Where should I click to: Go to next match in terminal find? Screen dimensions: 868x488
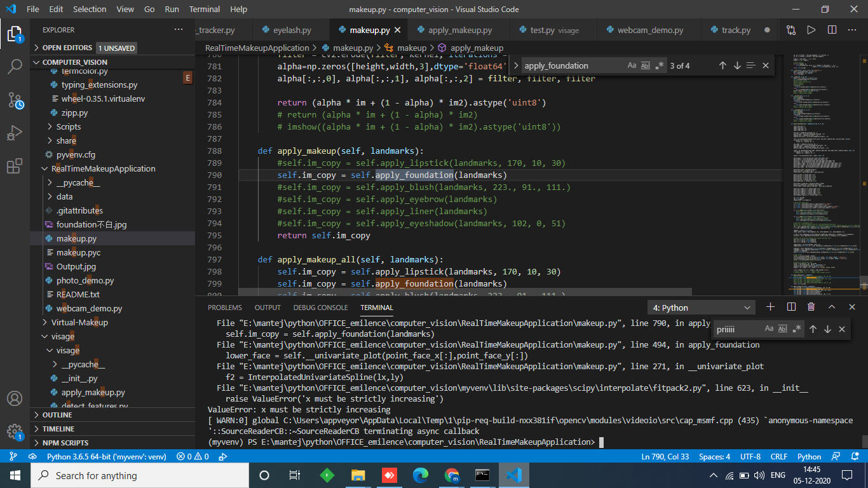coord(827,329)
